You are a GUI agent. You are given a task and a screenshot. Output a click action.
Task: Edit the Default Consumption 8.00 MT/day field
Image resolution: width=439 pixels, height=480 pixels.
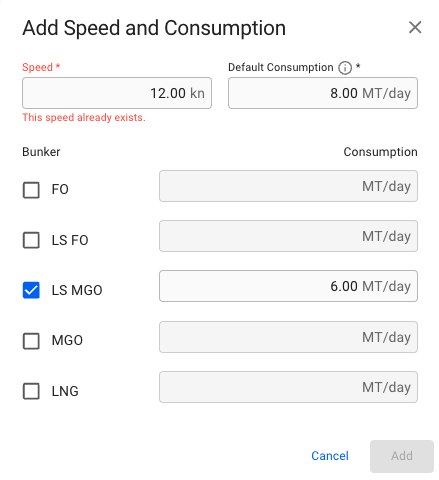click(x=323, y=93)
